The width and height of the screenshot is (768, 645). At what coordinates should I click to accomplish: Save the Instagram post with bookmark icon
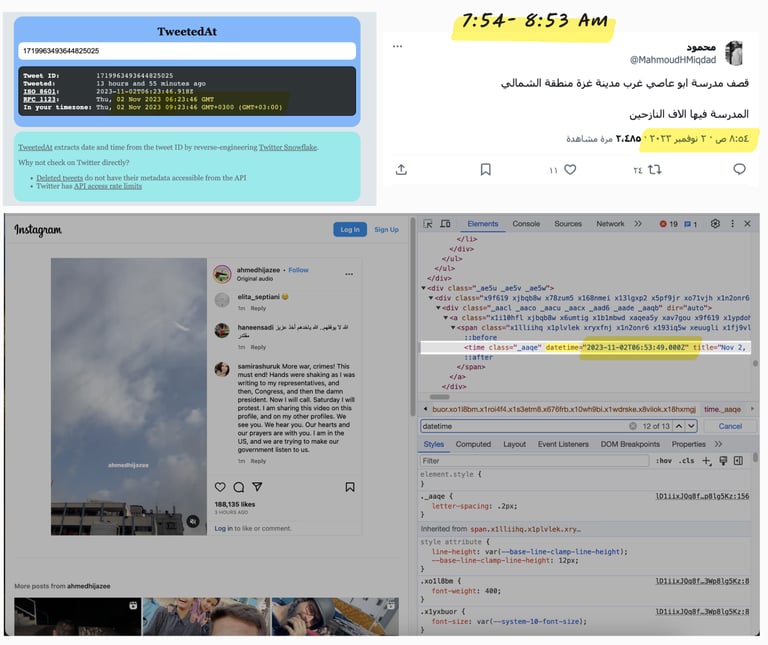click(350, 487)
